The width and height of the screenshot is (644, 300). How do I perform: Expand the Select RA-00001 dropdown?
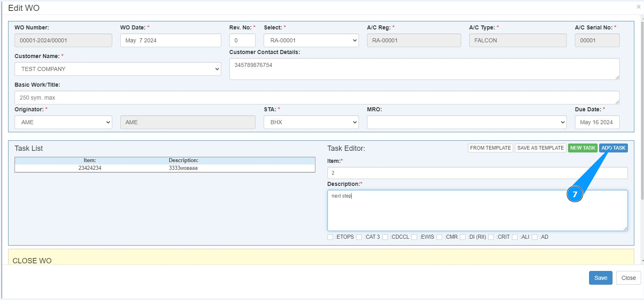(x=311, y=40)
